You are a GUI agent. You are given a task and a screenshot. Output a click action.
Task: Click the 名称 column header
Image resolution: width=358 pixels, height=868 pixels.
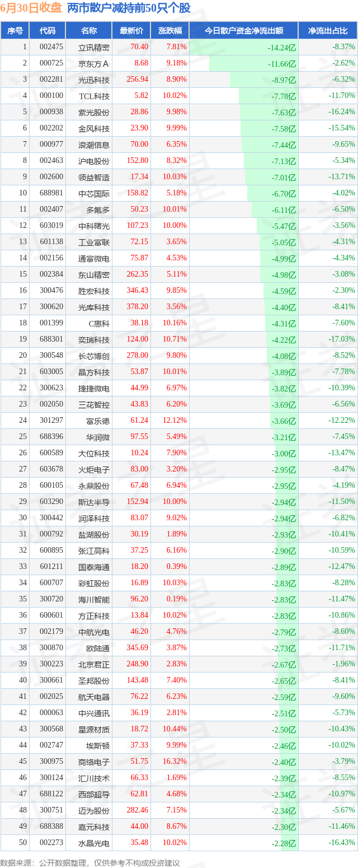tap(88, 31)
